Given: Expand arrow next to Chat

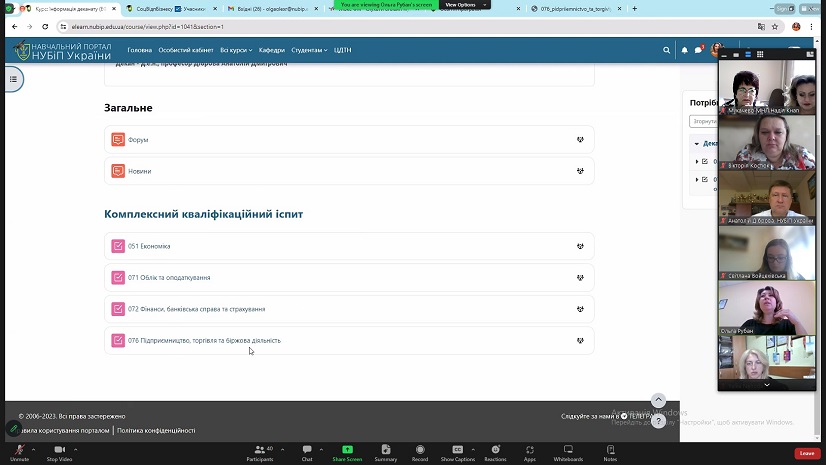Looking at the screenshot, I should point(321,449).
